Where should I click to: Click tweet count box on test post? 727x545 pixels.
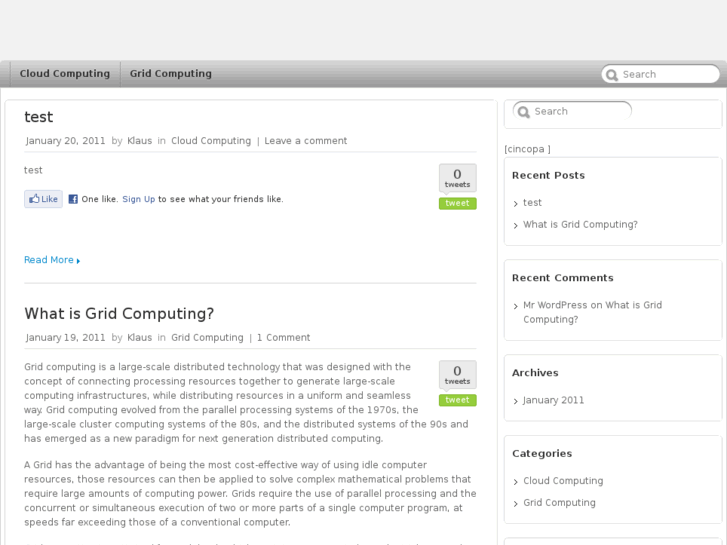(x=457, y=177)
